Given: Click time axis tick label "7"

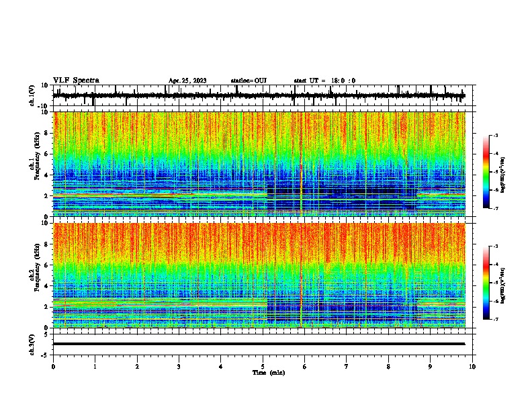Looking at the screenshot, I should (347, 367).
